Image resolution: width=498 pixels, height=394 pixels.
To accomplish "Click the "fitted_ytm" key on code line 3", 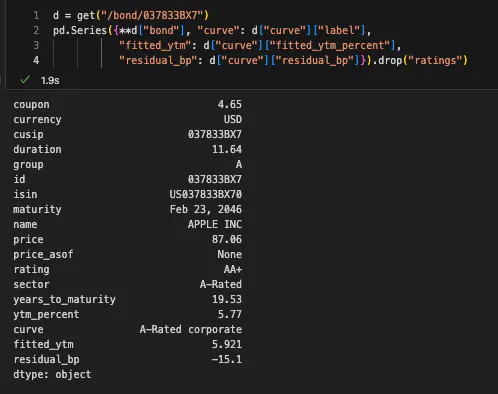I will coord(155,45).
